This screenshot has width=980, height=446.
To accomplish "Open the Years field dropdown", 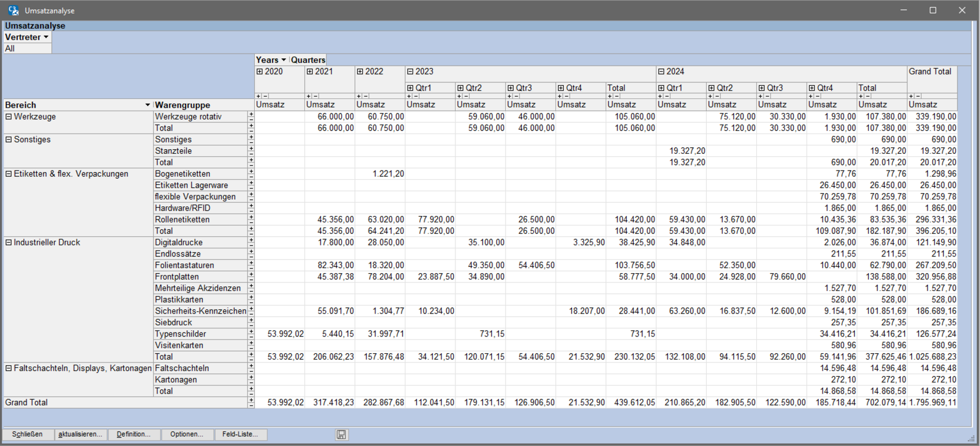I will [x=284, y=60].
